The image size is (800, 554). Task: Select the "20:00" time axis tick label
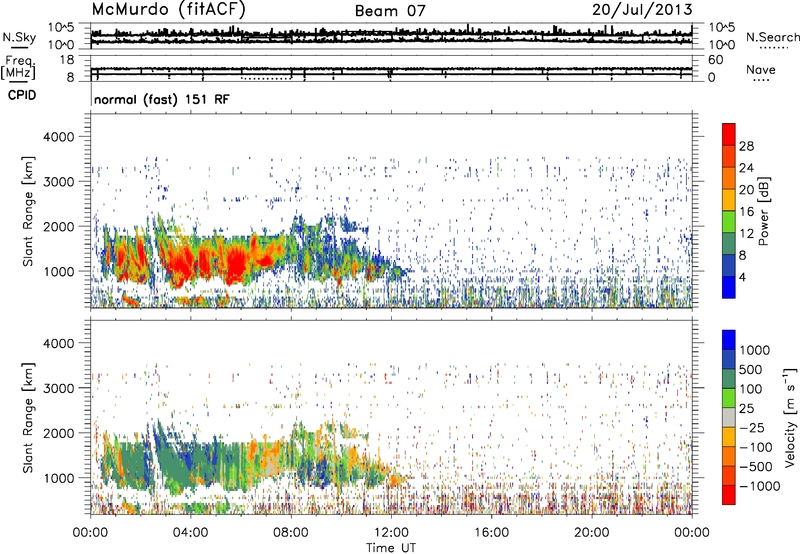coord(592,533)
